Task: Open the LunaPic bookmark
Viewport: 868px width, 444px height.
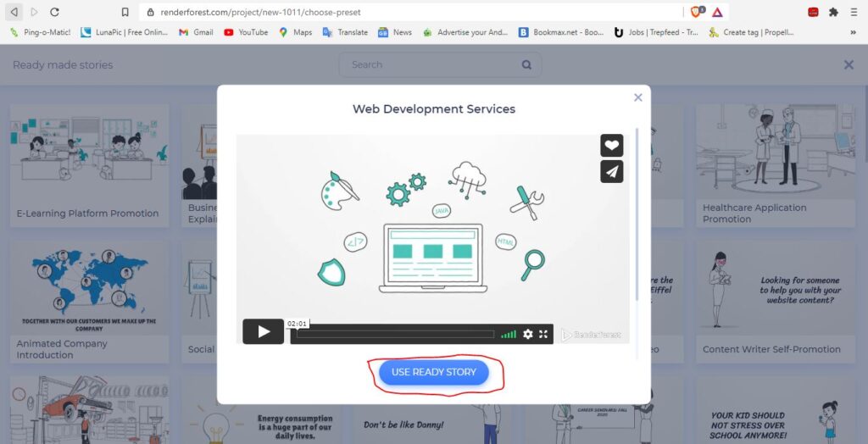Action: coord(124,32)
